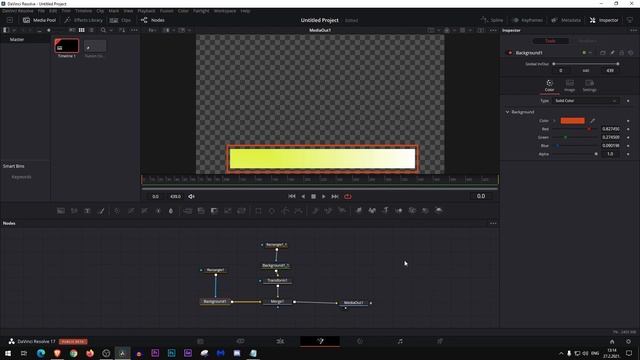
Task: Add a Camera 3D node from toolbar
Action: (x=412, y=211)
